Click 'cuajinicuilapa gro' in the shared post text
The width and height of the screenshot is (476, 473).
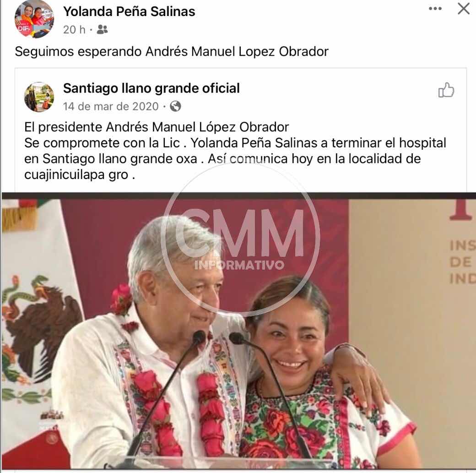coord(76,174)
